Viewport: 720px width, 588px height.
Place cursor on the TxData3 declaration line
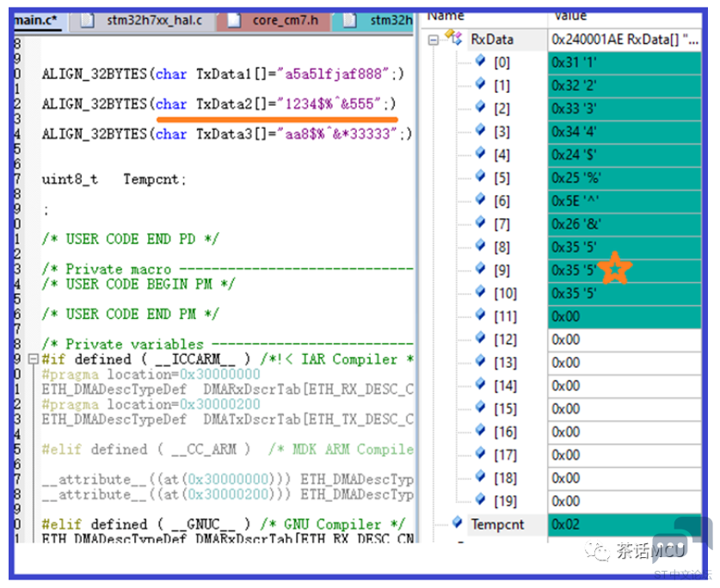[227, 134]
